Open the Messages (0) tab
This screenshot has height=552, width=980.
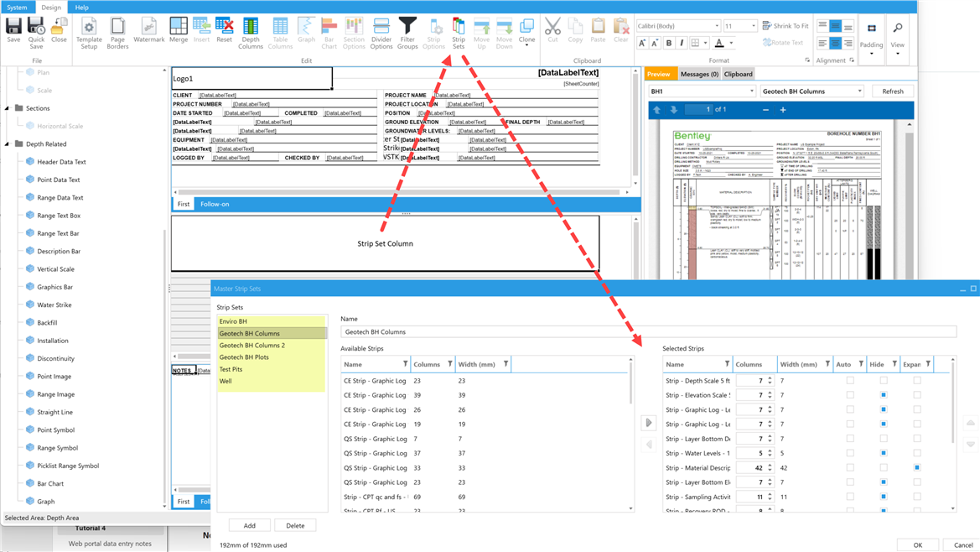(x=699, y=74)
